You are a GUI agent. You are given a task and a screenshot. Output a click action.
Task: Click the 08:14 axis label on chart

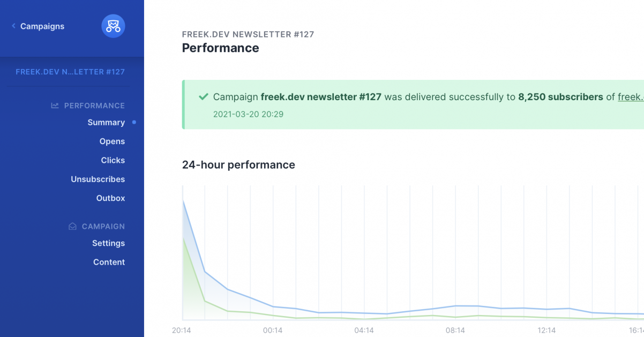click(455, 330)
